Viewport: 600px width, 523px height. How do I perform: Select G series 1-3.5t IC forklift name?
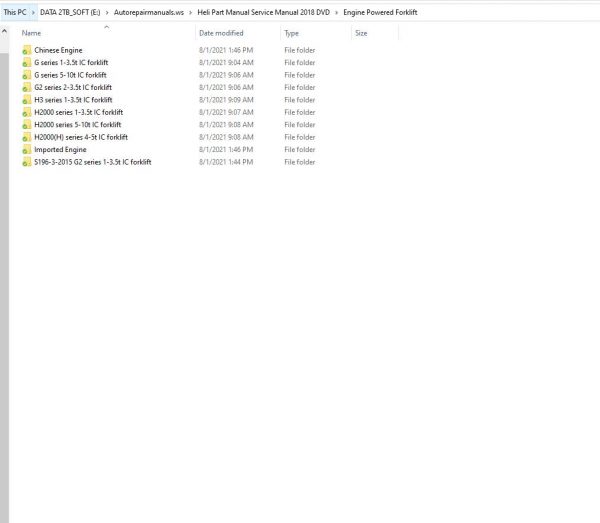tap(71, 63)
